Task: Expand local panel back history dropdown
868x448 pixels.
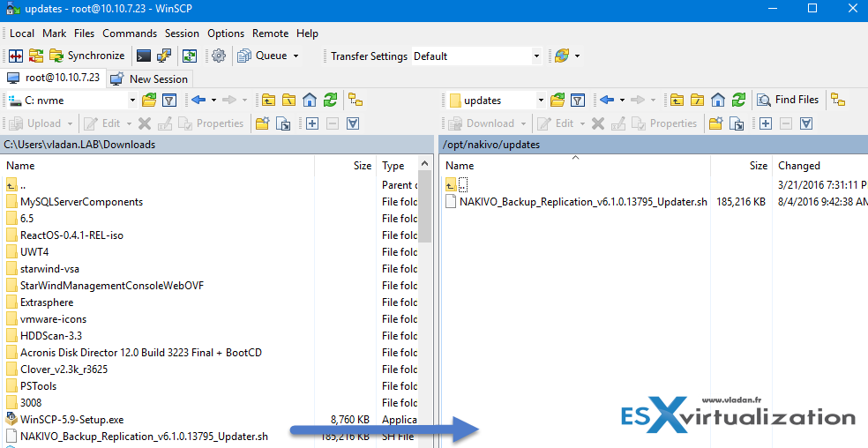Action: pyautogui.click(x=213, y=101)
